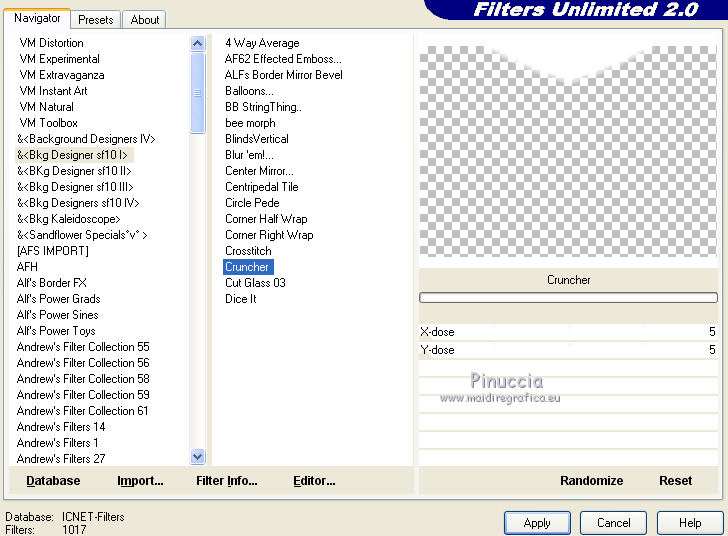This screenshot has width=728, height=536.
Task: Select Andrew's Filter Collection 55
Action: (83, 347)
